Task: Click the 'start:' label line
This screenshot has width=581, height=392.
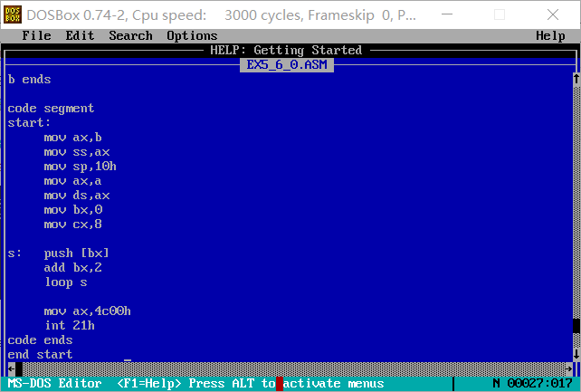Action: click(x=29, y=122)
